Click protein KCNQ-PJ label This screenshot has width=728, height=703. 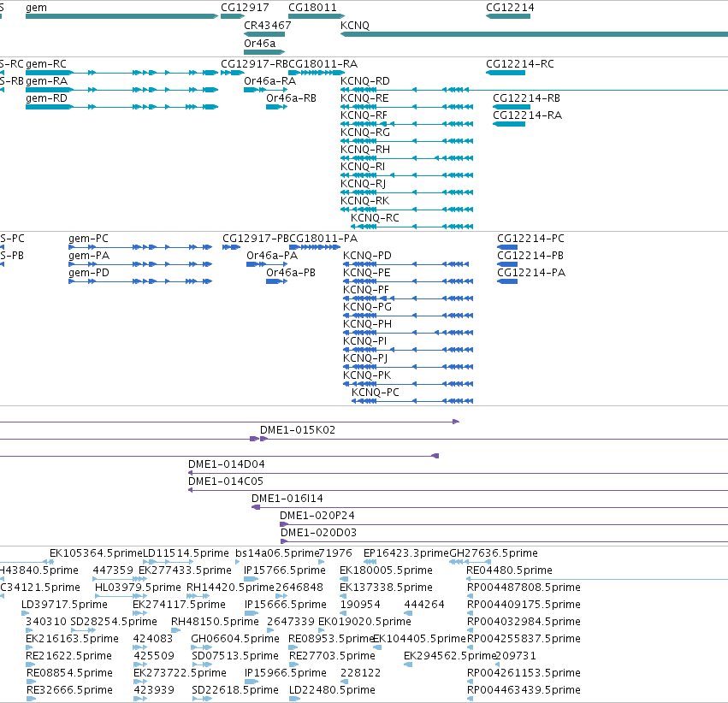[365, 358]
